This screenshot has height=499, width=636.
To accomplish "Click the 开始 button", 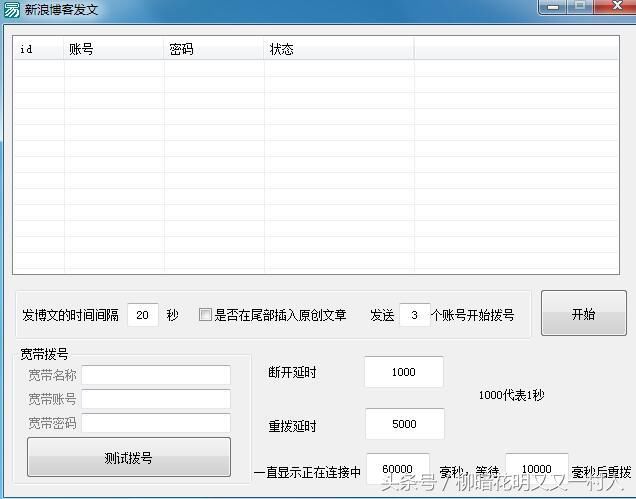I will click(584, 313).
